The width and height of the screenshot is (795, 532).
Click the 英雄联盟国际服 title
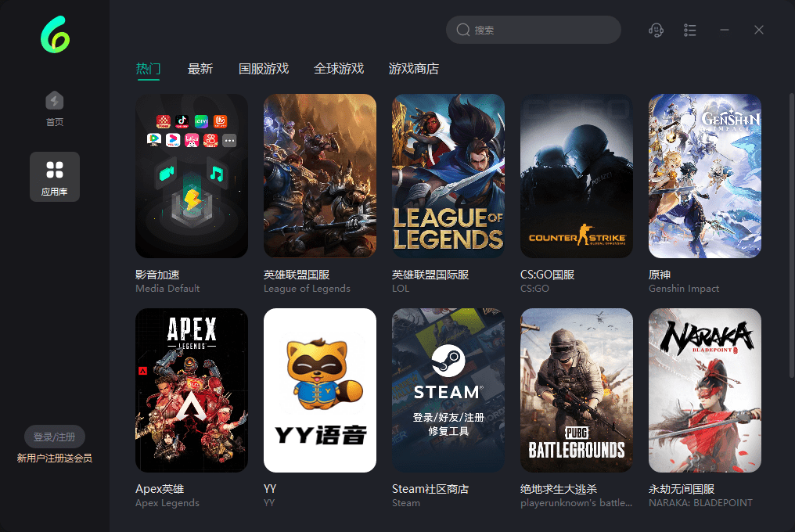[430, 275]
